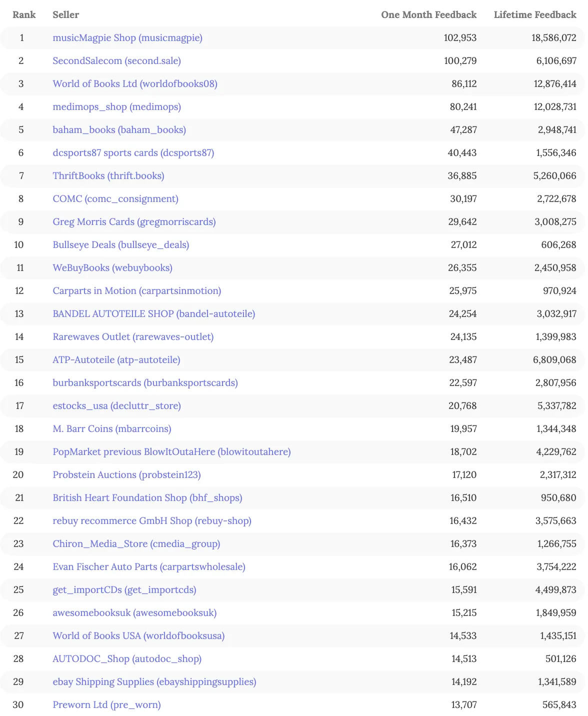Open World of Books USA link
This screenshot has height=716, width=588.
point(139,636)
